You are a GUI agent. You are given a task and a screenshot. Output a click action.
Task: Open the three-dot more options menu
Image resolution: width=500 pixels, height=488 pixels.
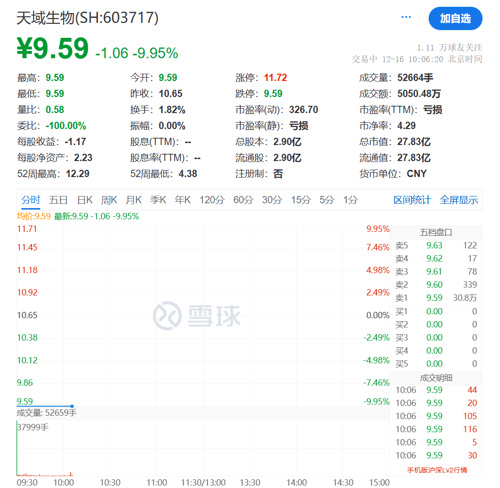click(x=406, y=17)
